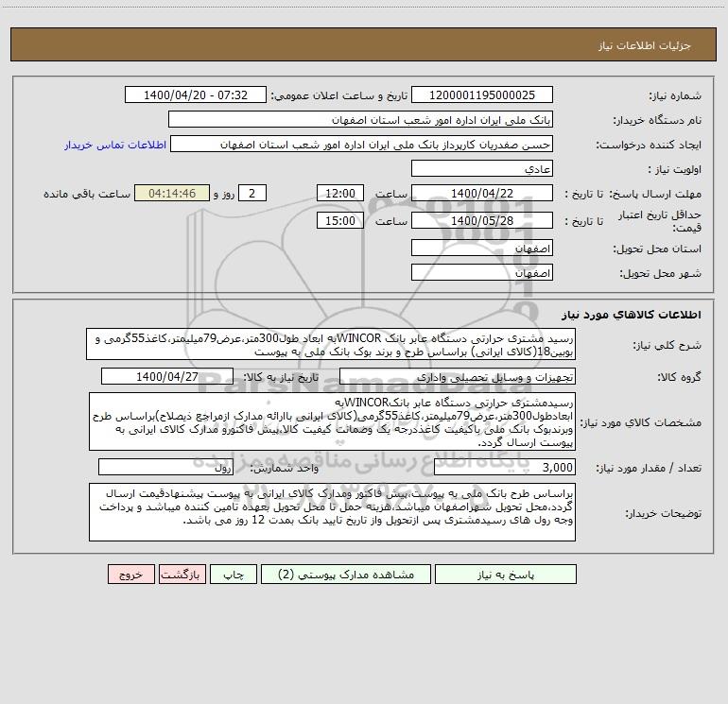Click the شرح کلی نیاز label

(667, 345)
